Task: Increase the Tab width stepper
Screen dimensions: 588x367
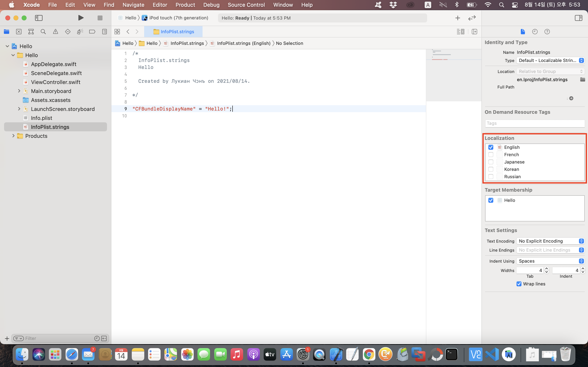Action: click(546, 269)
